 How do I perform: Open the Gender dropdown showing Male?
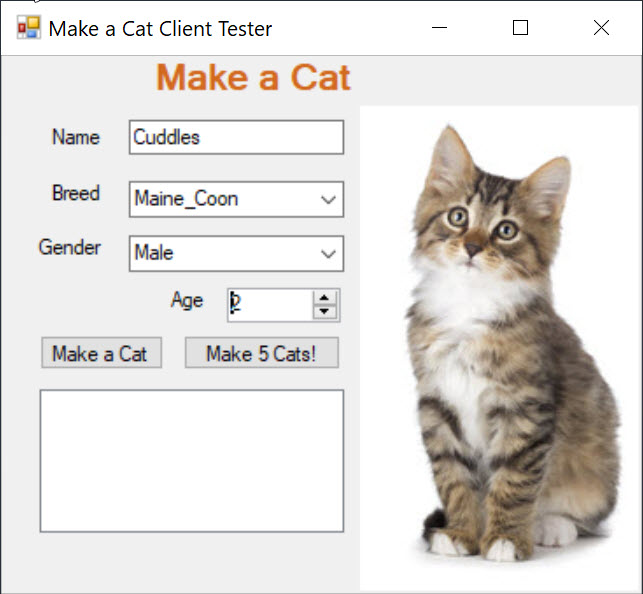(236, 253)
